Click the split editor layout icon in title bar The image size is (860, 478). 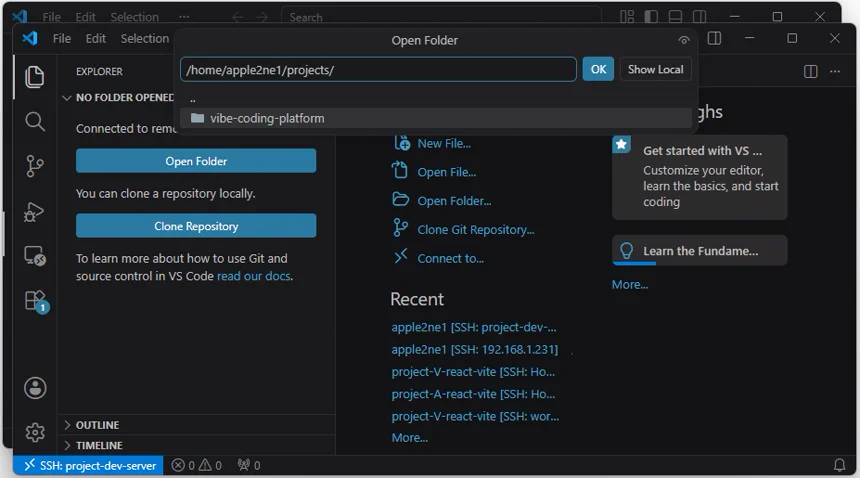click(714, 38)
